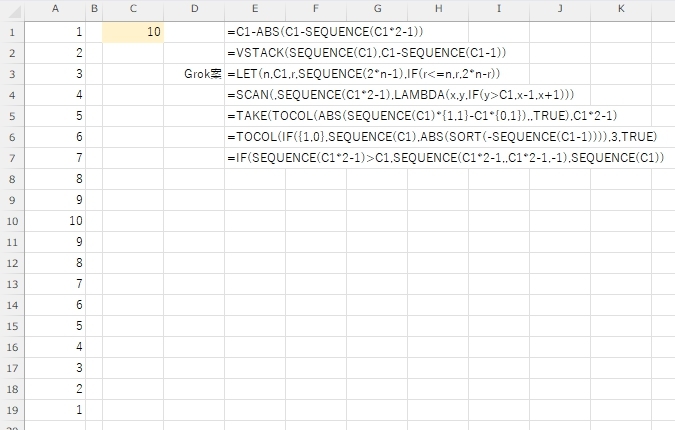Image resolution: width=675 pixels, height=430 pixels.
Task: Click cell A4 with value 4
Action: (x=55, y=95)
